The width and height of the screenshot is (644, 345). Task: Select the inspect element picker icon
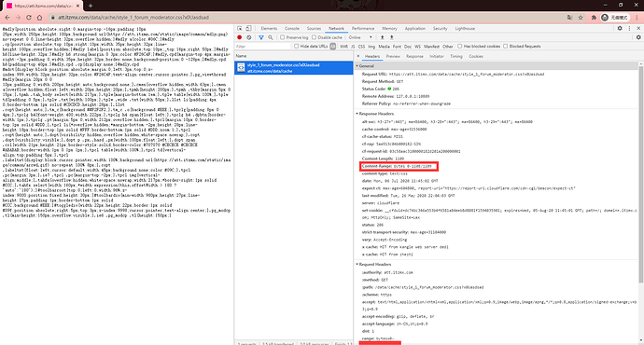click(240, 28)
